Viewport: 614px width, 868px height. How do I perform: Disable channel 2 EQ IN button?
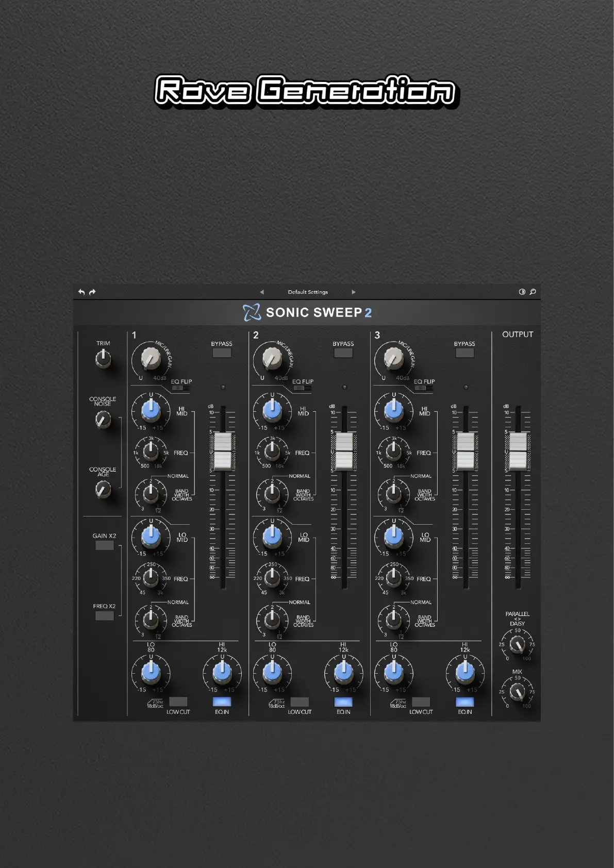(343, 702)
